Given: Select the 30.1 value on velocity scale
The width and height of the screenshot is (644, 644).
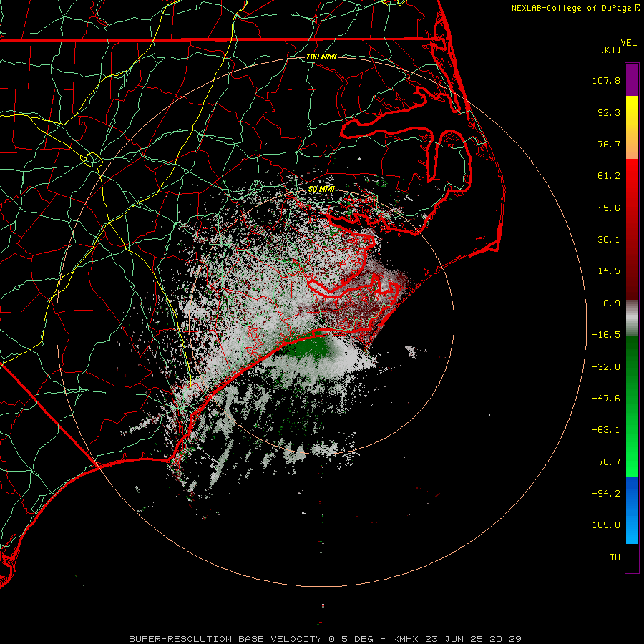Looking at the screenshot, I should click(x=609, y=240).
